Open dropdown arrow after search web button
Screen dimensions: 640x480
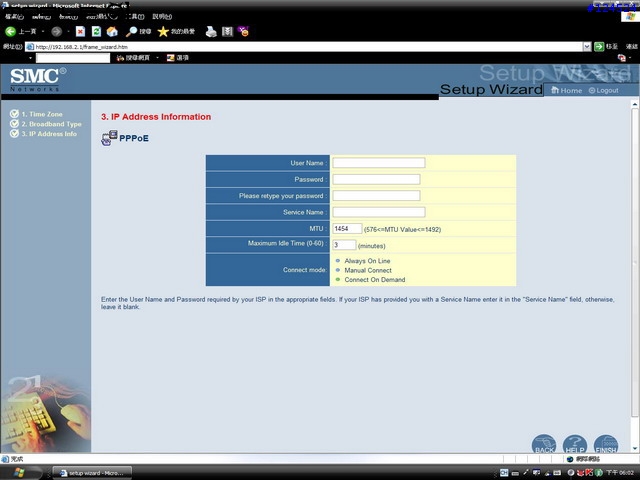pyautogui.click(x=158, y=58)
